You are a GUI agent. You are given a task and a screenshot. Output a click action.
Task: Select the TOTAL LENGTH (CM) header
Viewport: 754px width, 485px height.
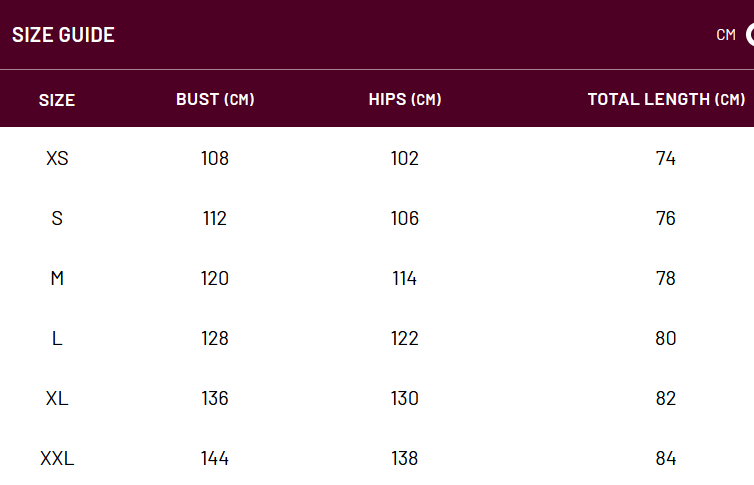pyautogui.click(x=666, y=99)
